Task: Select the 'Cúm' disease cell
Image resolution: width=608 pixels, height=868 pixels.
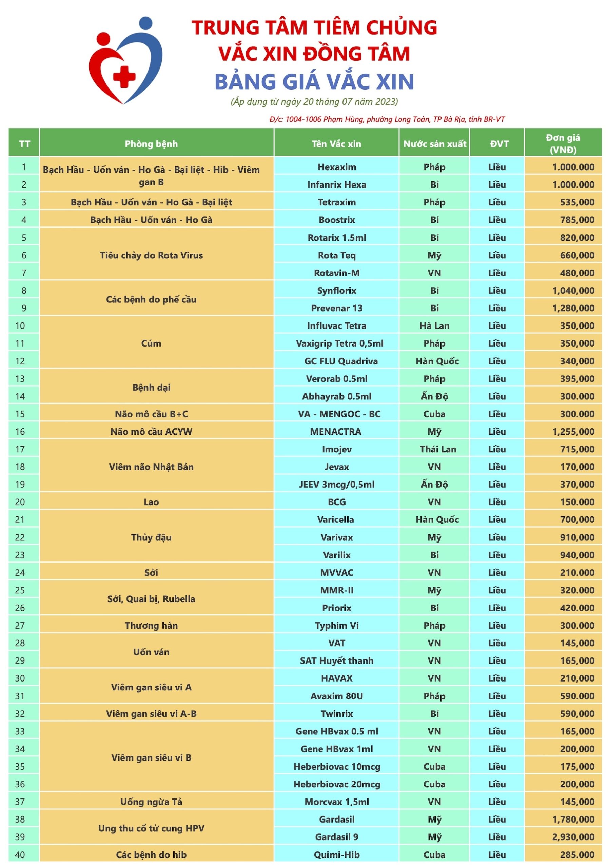Action: point(151,343)
